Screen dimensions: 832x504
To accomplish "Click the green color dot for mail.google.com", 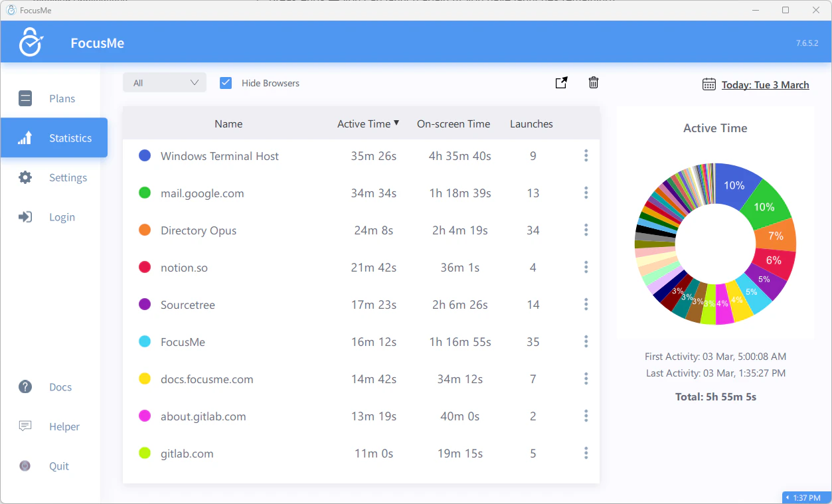I will pyautogui.click(x=145, y=193).
